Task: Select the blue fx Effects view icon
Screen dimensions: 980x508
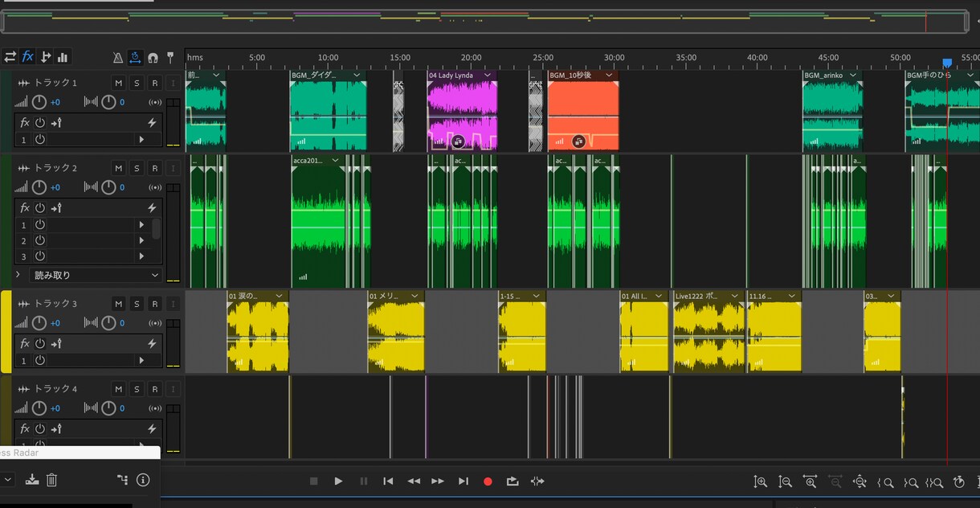Action: 27,57
